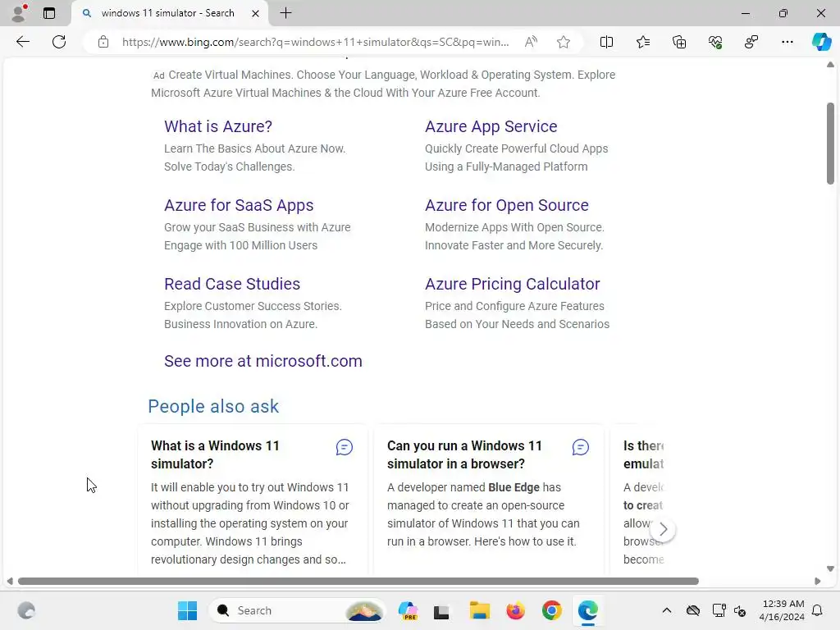The width and height of the screenshot is (840, 630).
Task: Switch to Microsoft Edge on taskbar
Action: click(587, 610)
